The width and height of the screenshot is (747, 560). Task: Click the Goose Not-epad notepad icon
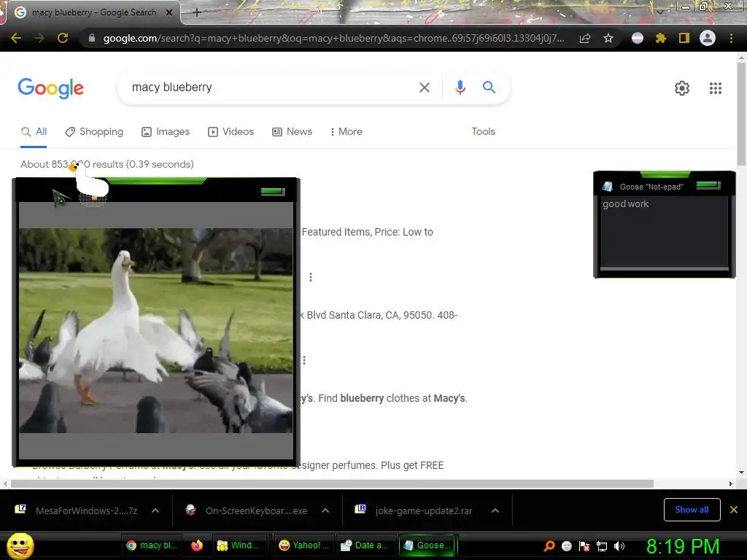pyautogui.click(x=608, y=187)
